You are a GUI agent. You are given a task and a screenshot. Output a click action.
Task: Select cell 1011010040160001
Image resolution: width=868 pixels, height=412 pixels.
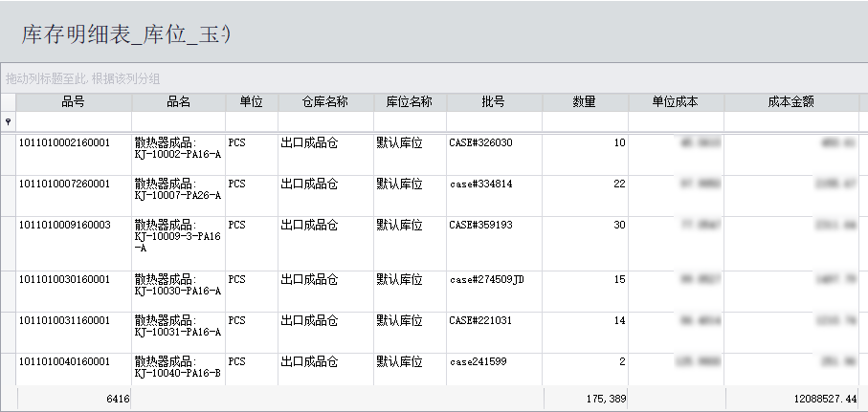point(65,361)
